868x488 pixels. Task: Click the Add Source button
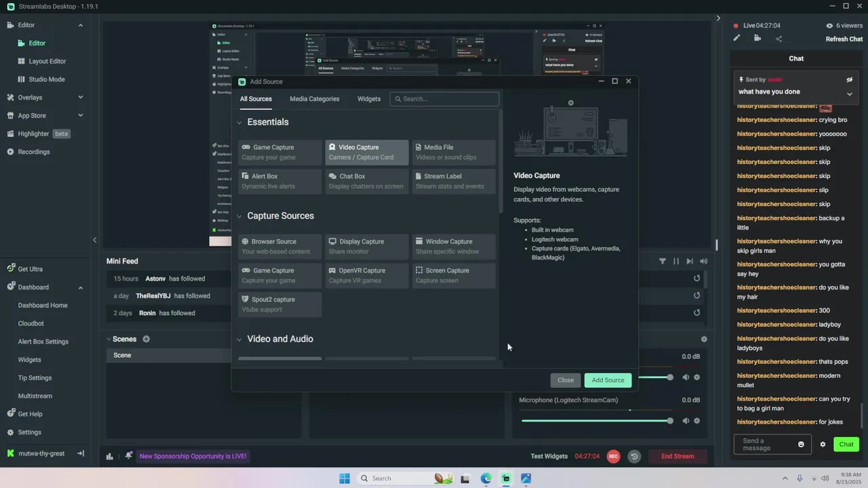pos(608,380)
